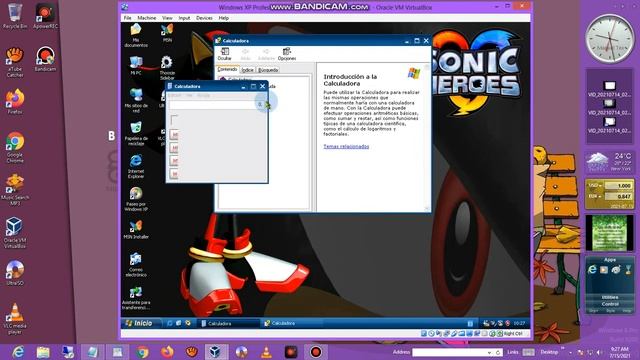640x360 pixels.
Task: Open aTube Catcher desktop shortcut
Action: (15, 62)
